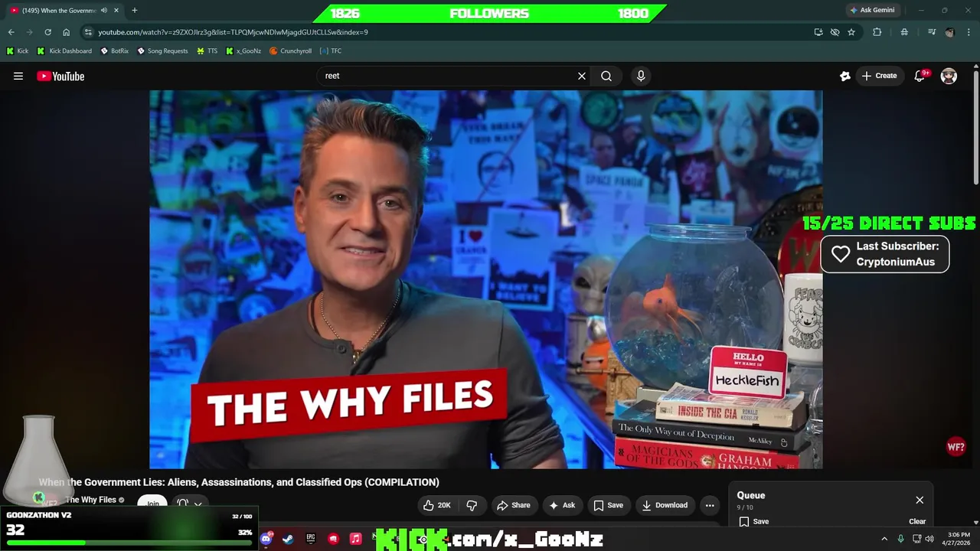Open more actions ellipsis under video
The image size is (980, 551).
[710, 505]
